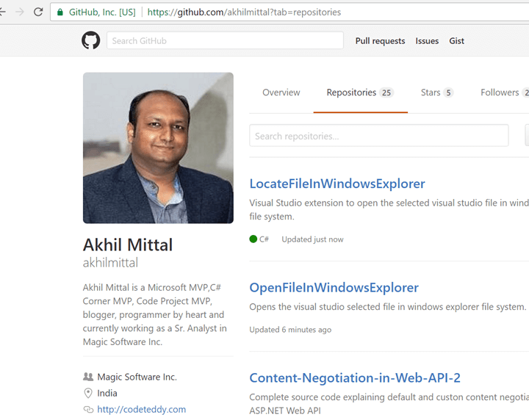This screenshot has width=529, height=420.
Task: Click the secure padlock icon in address bar
Action: coord(60,12)
